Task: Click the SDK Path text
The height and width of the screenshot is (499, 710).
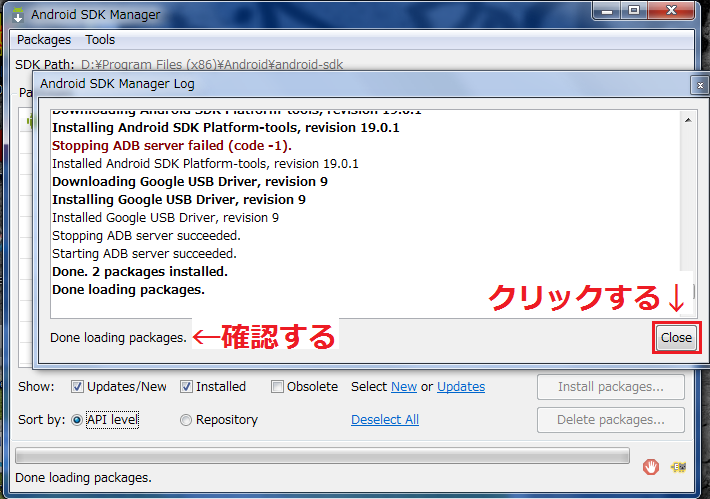Action: (x=211, y=65)
